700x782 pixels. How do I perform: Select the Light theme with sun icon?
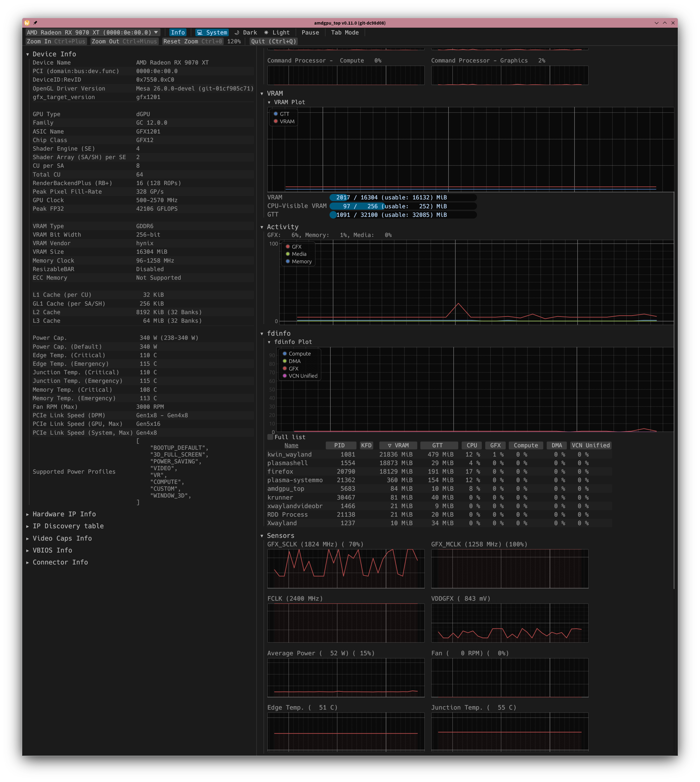(x=277, y=33)
